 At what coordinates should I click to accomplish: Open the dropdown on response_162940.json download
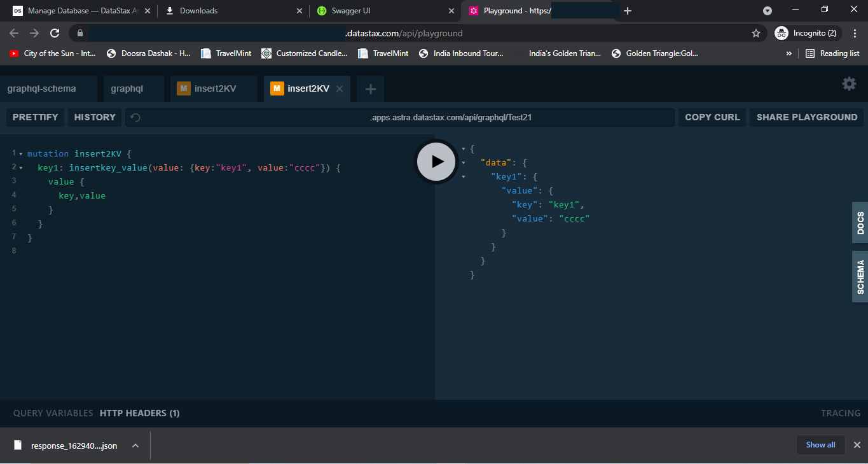point(134,445)
